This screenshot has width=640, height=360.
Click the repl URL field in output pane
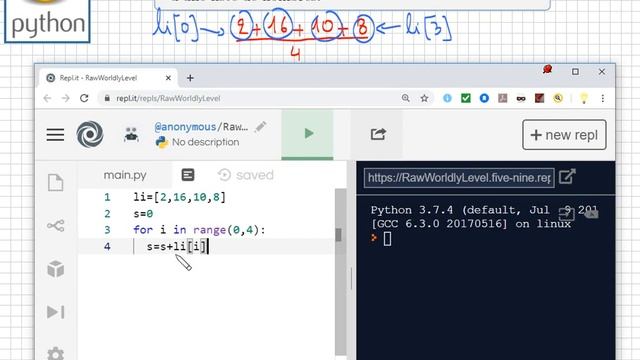pyautogui.click(x=459, y=178)
